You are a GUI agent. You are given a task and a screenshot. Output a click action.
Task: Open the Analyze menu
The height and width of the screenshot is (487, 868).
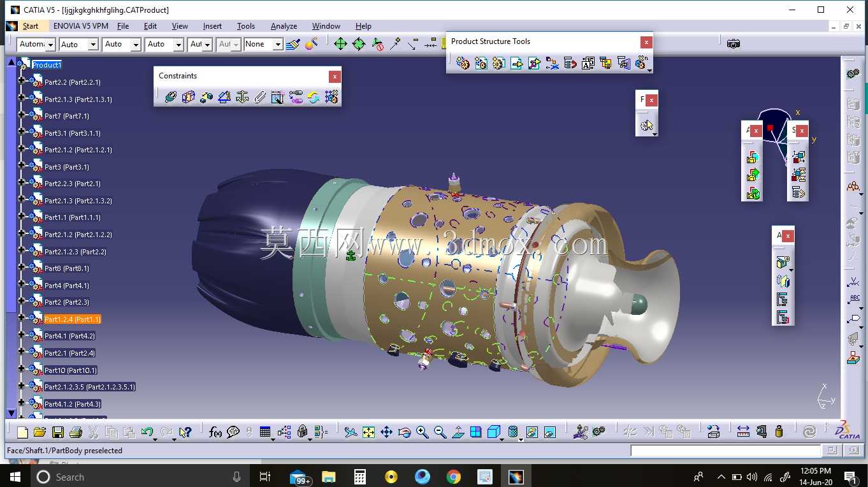click(284, 26)
